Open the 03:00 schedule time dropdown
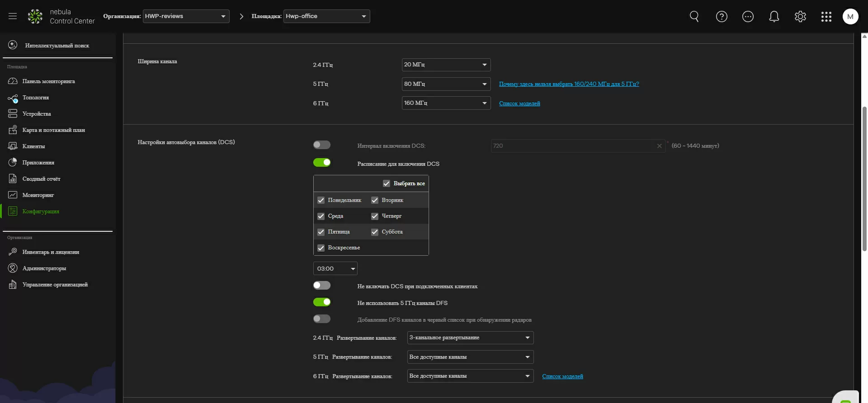This screenshot has width=868, height=403. tap(335, 269)
